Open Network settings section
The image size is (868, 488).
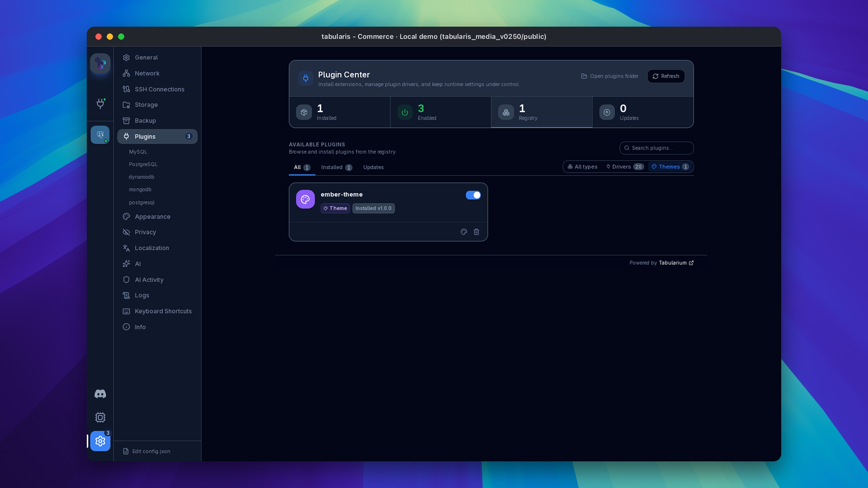pos(157,73)
